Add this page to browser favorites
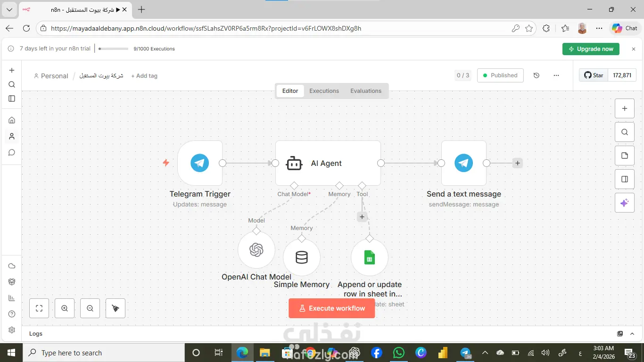 (x=529, y=28)
